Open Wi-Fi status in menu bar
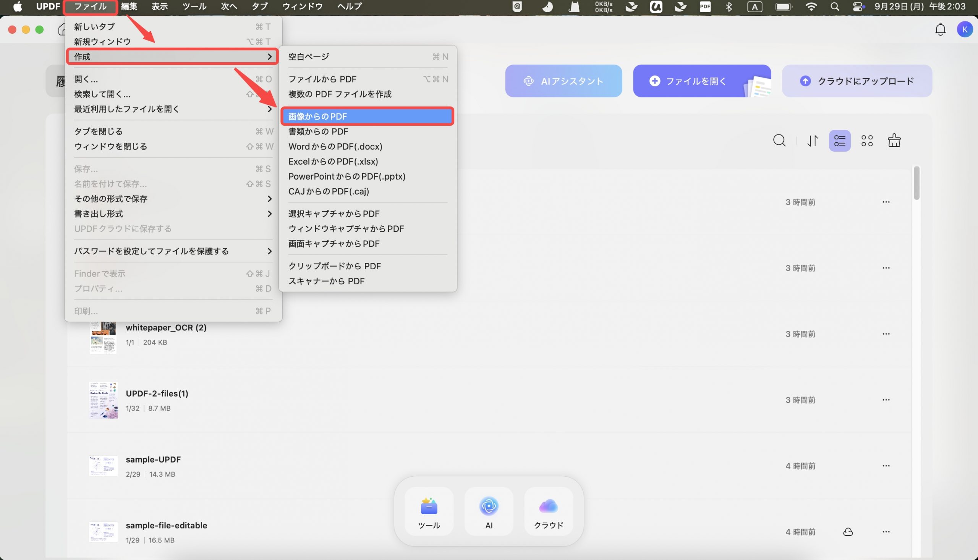 pyautogui.click(x=811, y=6)
